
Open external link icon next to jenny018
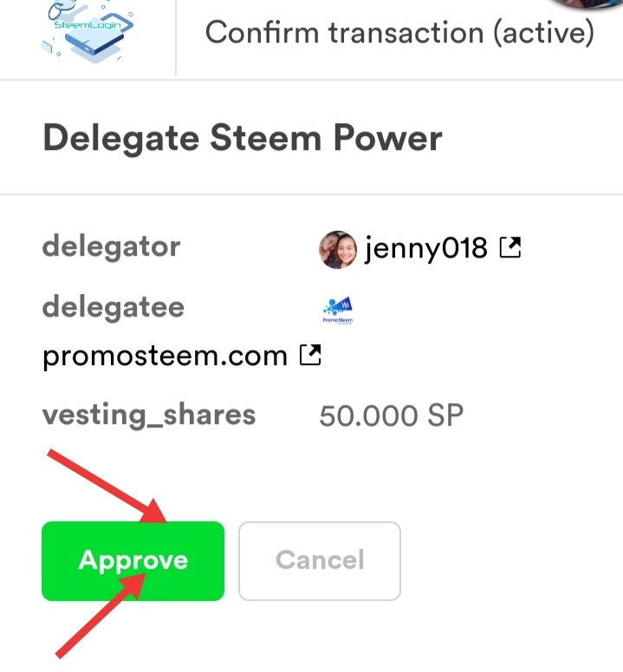click(510, 249)
